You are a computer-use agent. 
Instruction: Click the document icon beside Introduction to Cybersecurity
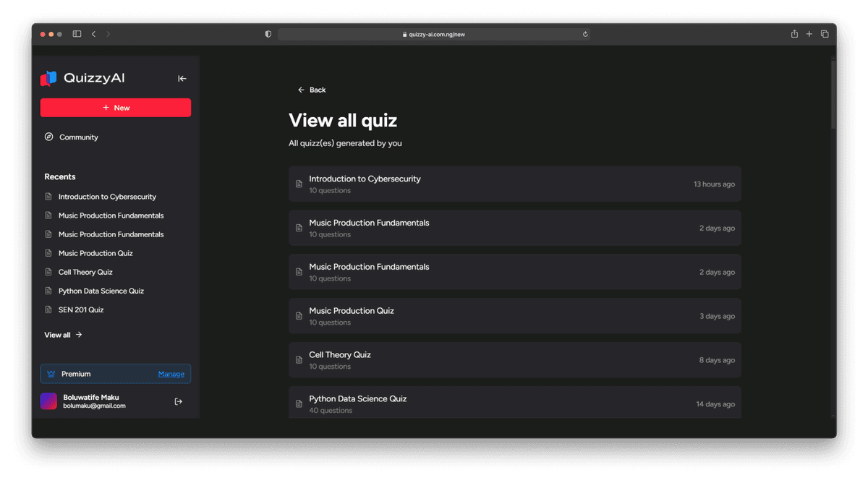click(299, 184)
